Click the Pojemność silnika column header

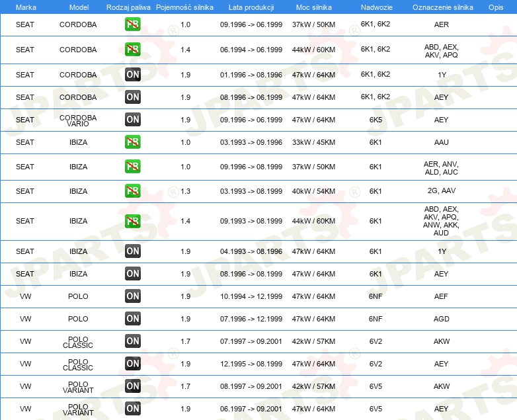click(x=184, y=7)
